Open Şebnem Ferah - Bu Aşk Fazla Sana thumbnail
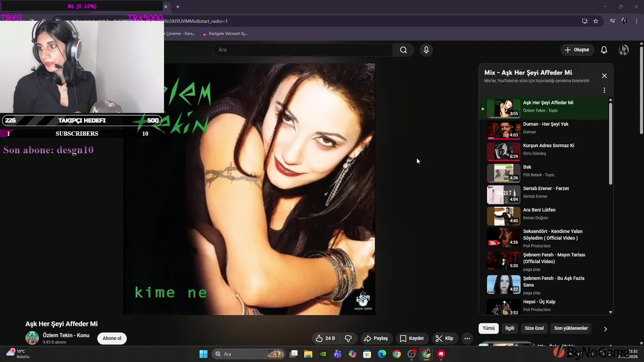Screen dimensions: 644x362 [504, 285]
